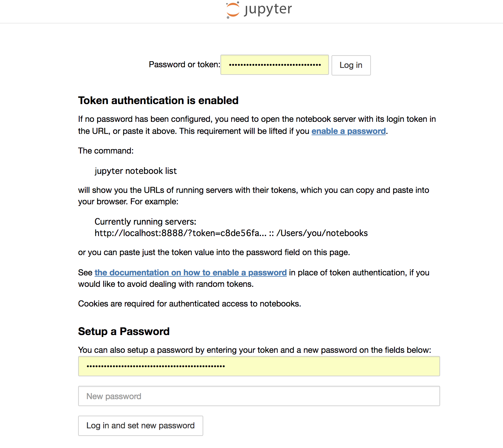Focus the New password field
The image size is (503, 448).
[x=259, y=396]
